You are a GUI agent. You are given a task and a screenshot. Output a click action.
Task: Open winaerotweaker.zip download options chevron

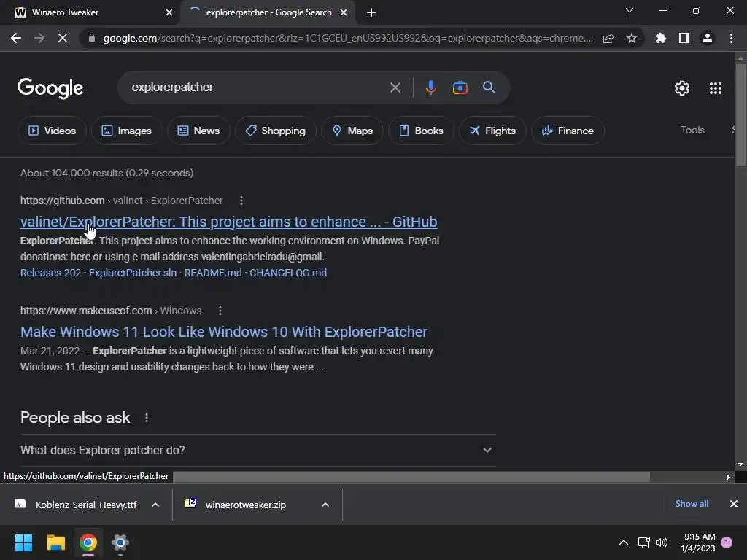click(325, 505)
